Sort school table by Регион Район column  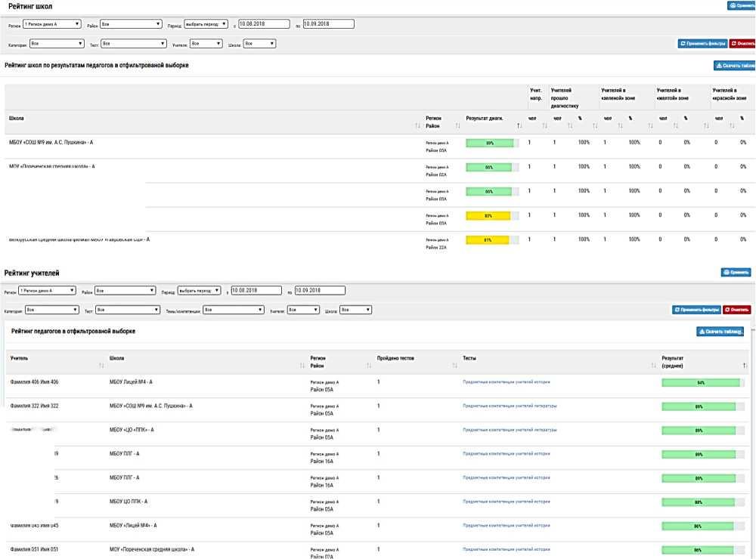(x=457, y=125)
